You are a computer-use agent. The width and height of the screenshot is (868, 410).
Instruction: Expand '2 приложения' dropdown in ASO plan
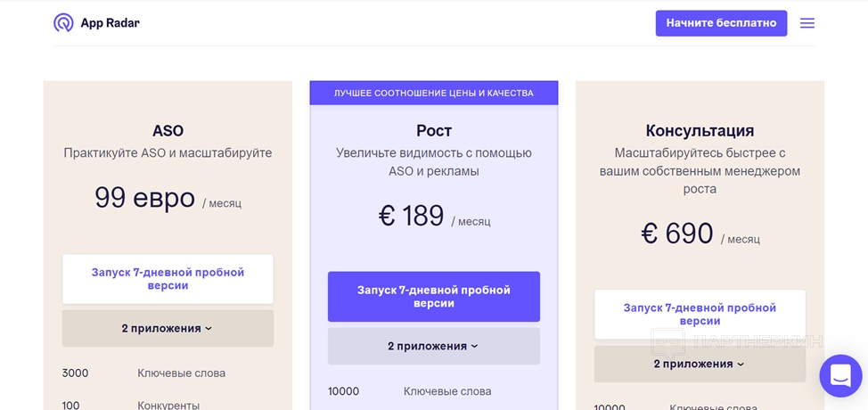tap(168, 329)
